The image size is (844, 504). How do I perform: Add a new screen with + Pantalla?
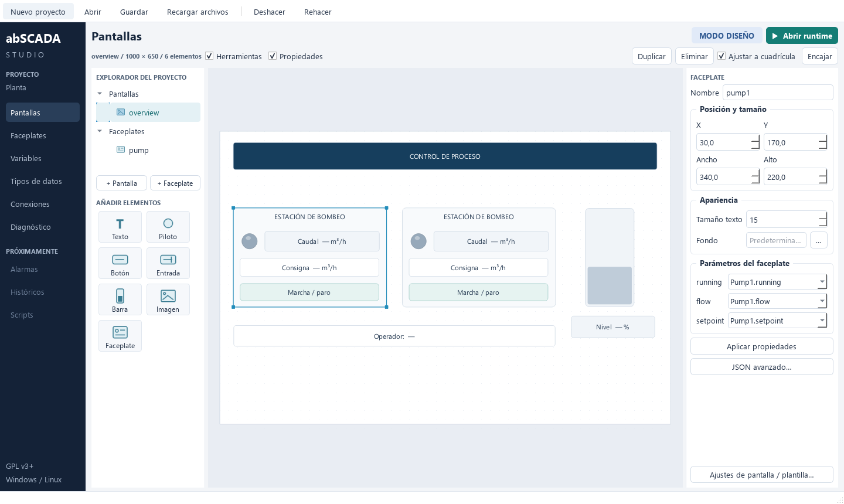tap(122, 183)
